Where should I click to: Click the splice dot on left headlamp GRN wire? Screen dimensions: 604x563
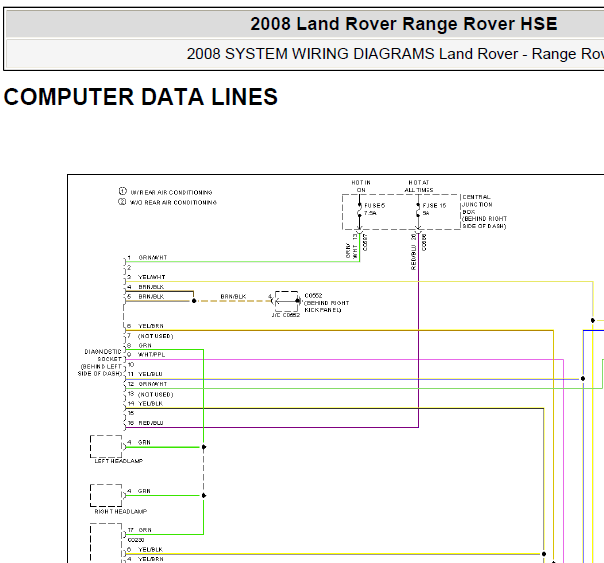[x=204, y=447]
